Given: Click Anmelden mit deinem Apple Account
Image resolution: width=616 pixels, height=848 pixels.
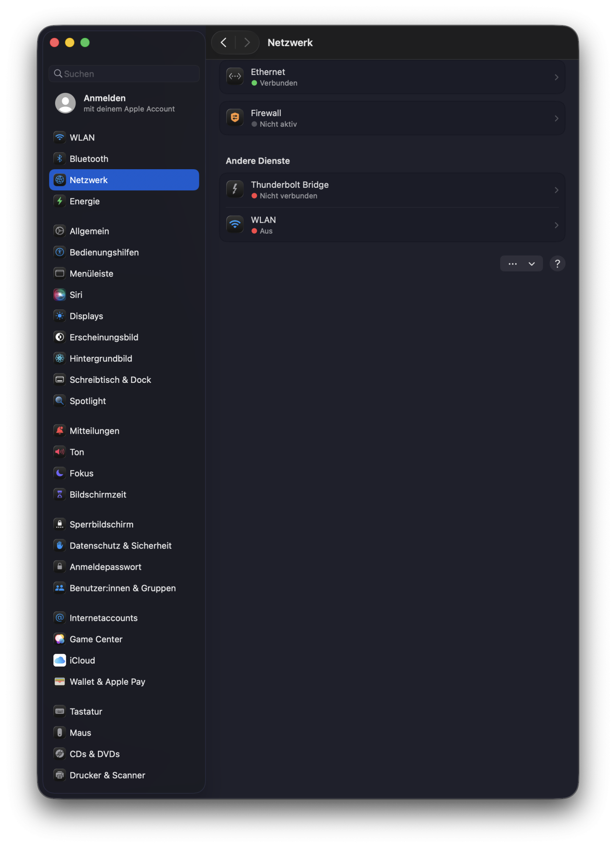Looking at the screenshot, I should pyautogui.click(x=124, y=103).
